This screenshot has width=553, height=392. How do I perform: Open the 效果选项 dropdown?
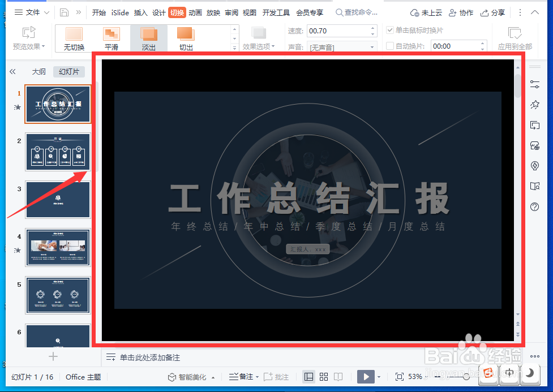[x=259, y=38]
